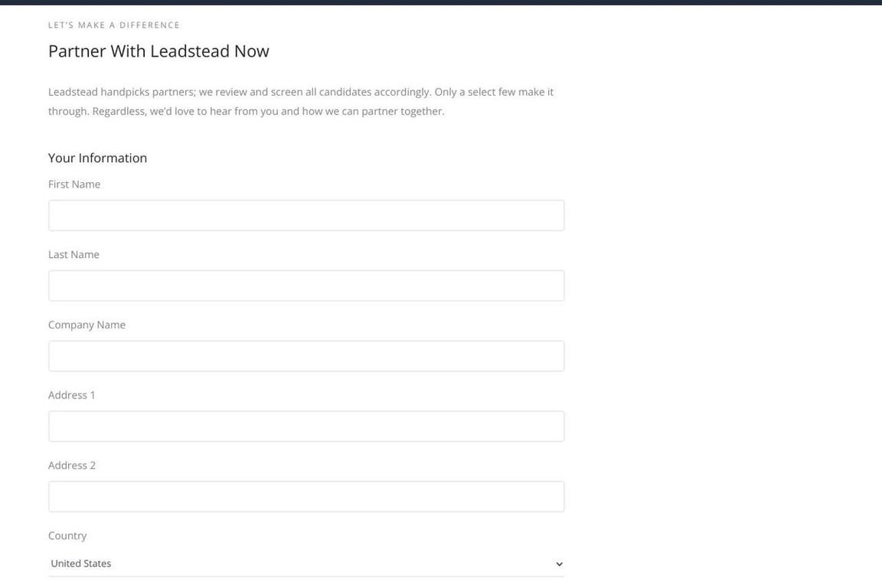Click the Company Name label
This screenshot has height=588, width=882.
click(x=87, y=324)
